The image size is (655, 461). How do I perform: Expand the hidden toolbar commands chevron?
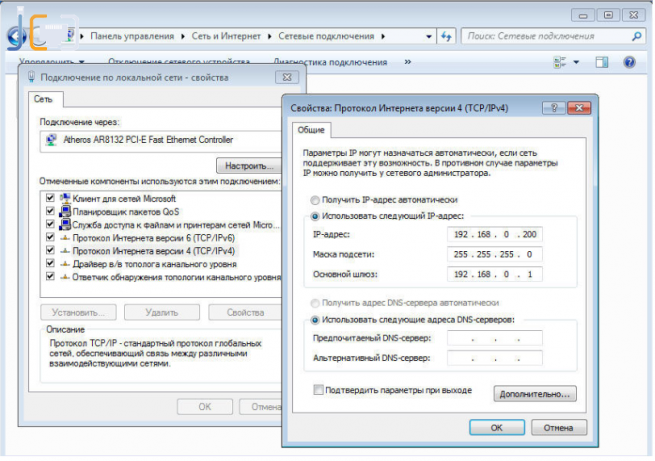coord(407,62)
